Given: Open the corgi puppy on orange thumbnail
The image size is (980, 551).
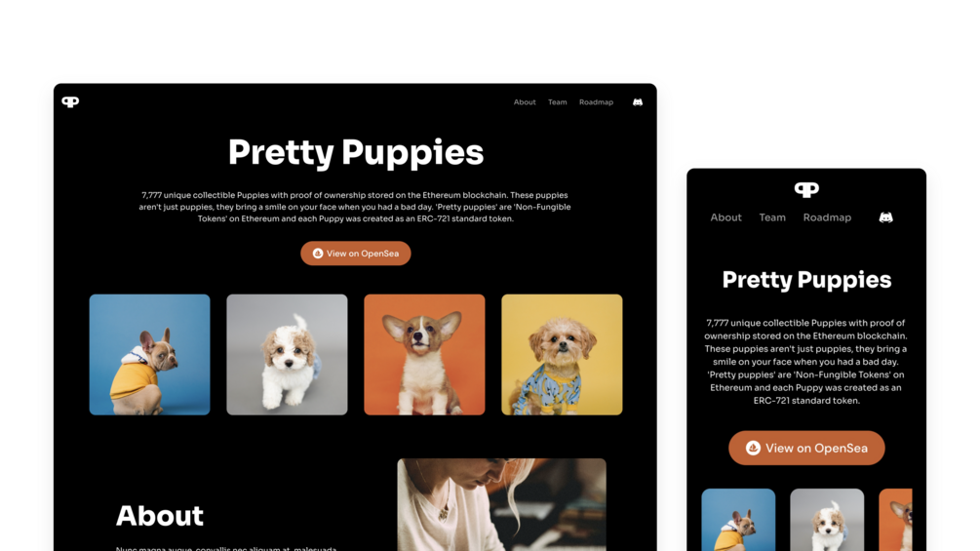Looking at the screenshot, I should click(424, 355).
